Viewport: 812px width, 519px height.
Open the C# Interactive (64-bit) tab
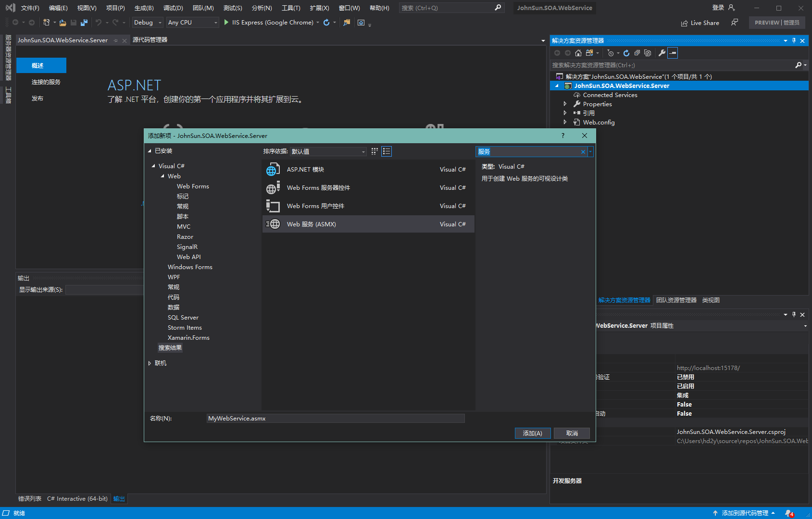coord(77,499)
